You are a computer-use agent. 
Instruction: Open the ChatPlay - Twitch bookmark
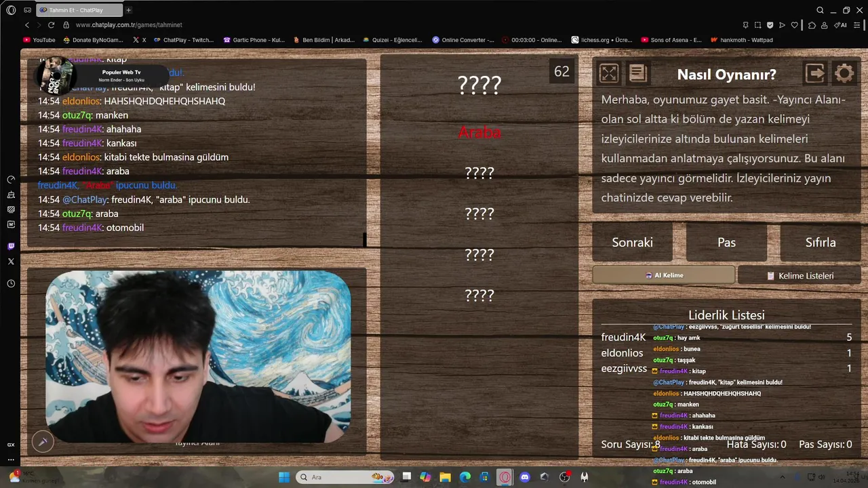pos(183,40)
